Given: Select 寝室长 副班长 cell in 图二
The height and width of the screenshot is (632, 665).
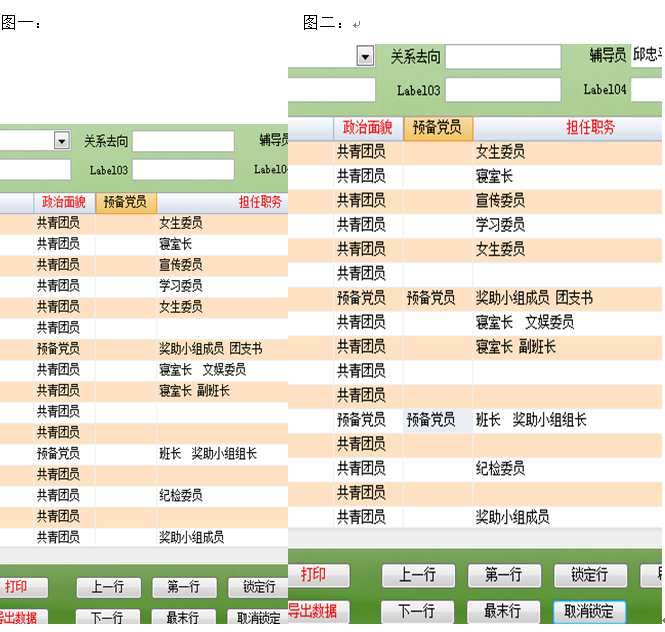Looking at the screenshot, I should click(567, 347).
